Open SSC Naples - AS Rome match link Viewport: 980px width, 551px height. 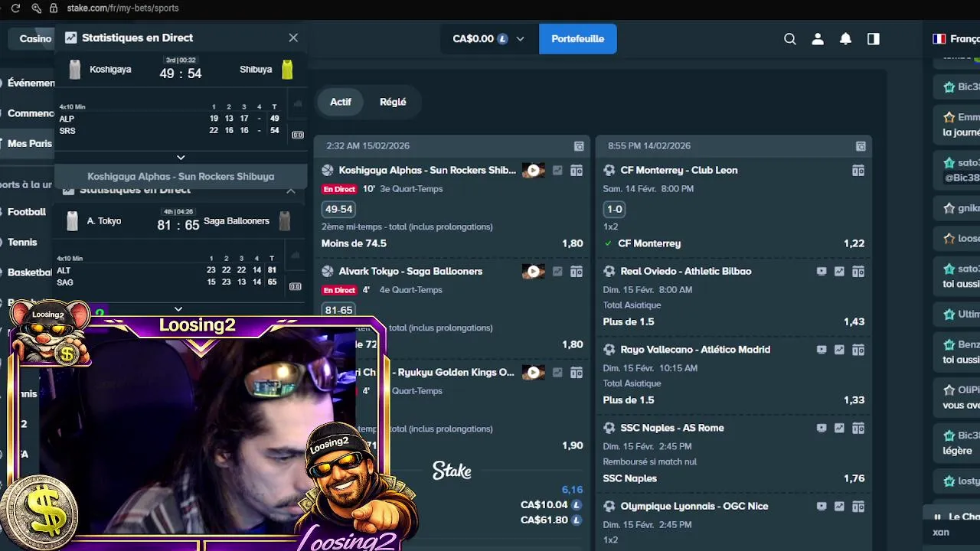(672, 428)
